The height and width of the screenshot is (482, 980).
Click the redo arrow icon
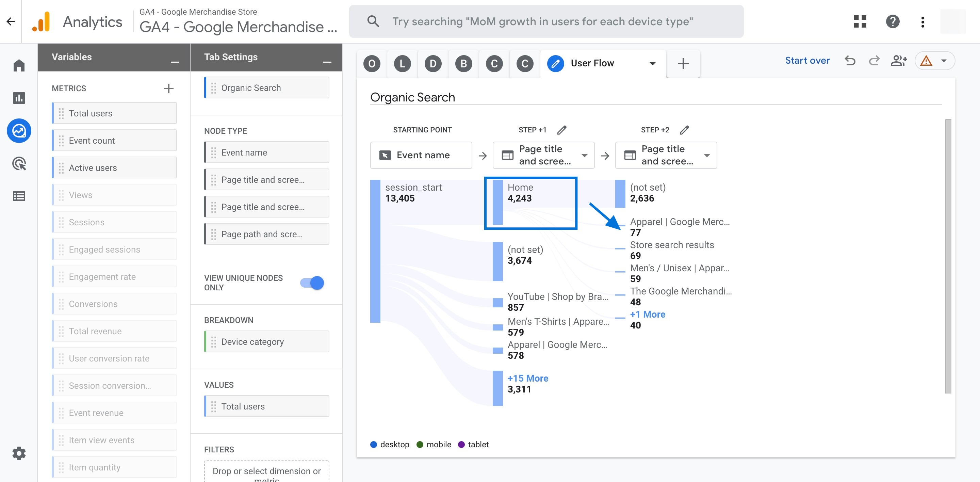click(873, 61)
